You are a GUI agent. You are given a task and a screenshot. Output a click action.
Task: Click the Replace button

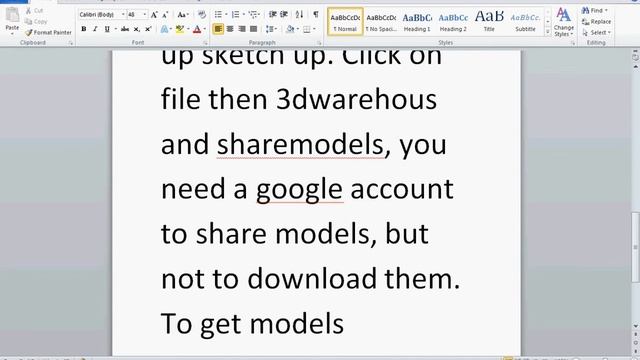point(597,21)
